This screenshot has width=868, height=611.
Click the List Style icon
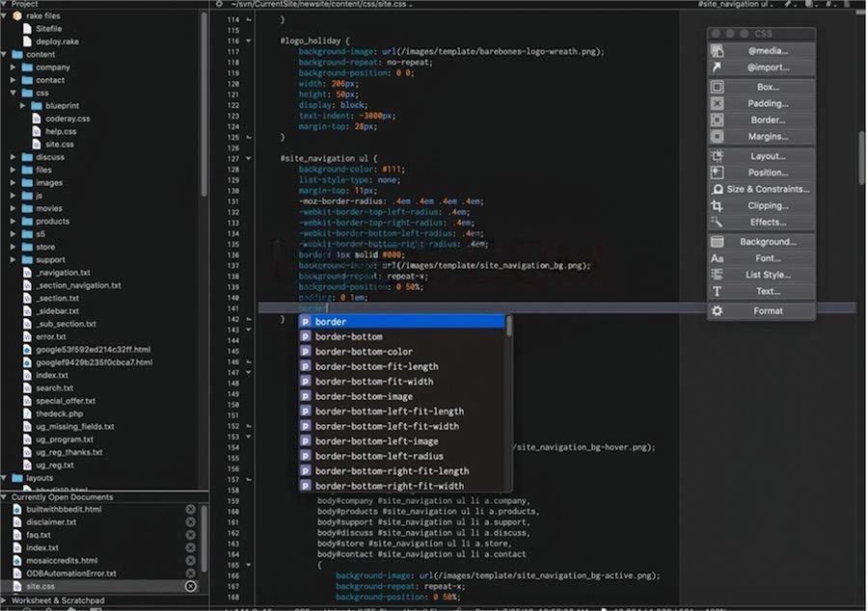718,275
